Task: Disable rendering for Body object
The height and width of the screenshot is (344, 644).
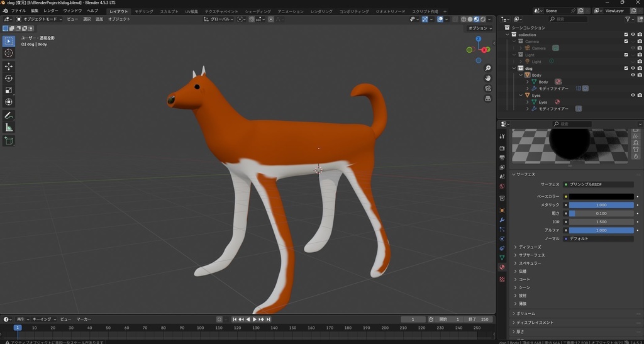Action: pyautogui.click(x=640, y=75)
